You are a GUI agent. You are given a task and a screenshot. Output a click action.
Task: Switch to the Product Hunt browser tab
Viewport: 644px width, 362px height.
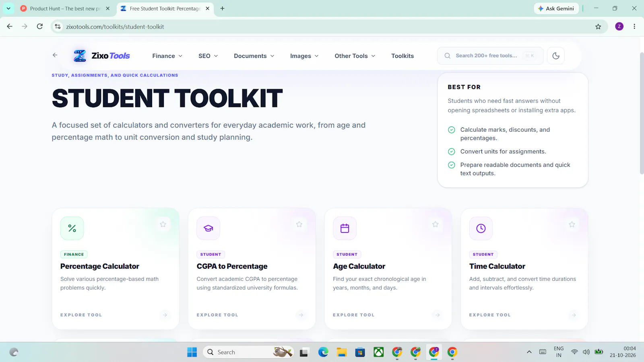click(x=65, y=8)
